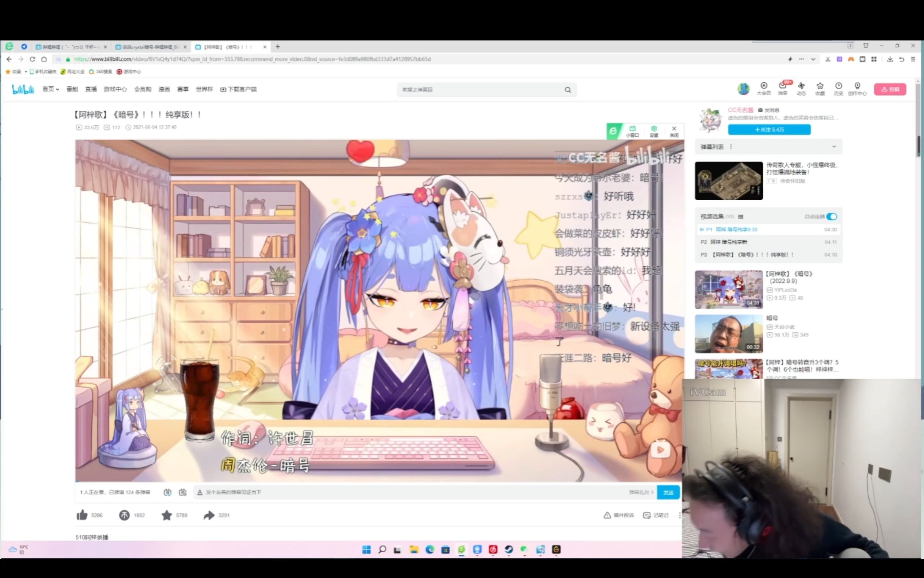The height and width of the screenshot is (578, 924).
Task: Give coins using the coin icon
Action: coord(124,515)
